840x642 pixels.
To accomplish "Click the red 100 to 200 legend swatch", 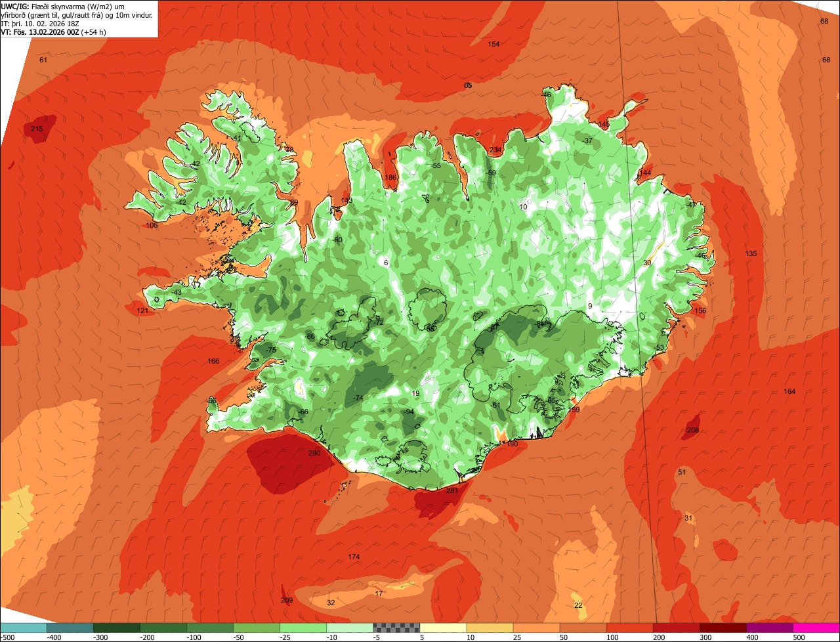I will coord(630,628).
